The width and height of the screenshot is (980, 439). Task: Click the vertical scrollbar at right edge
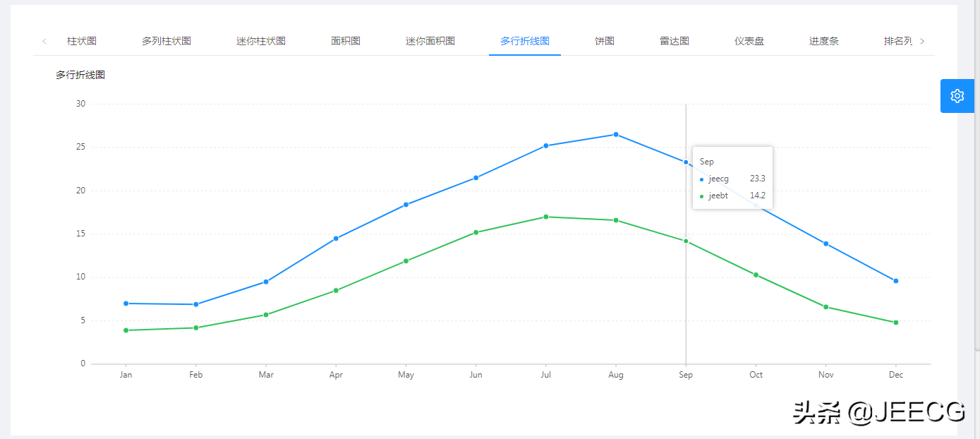click(x=977, y=176)
